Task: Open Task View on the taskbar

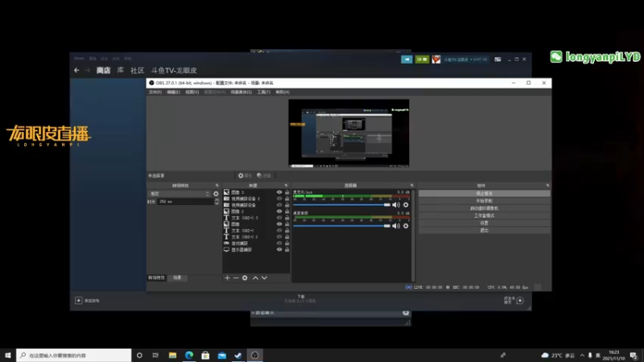Action: click(155, 356)
